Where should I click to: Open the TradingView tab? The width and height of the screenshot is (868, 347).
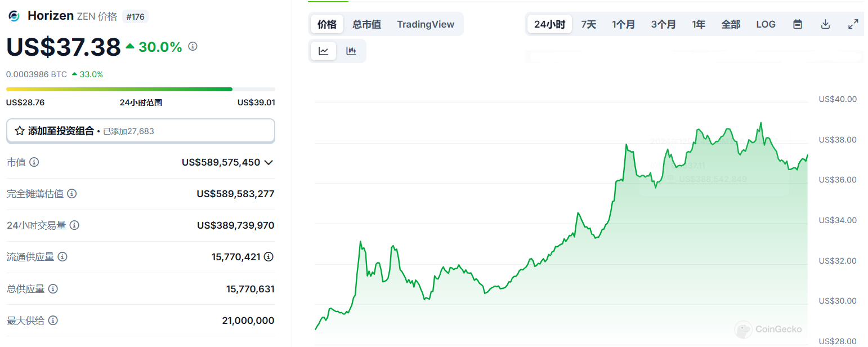click(x=426, y=24)
